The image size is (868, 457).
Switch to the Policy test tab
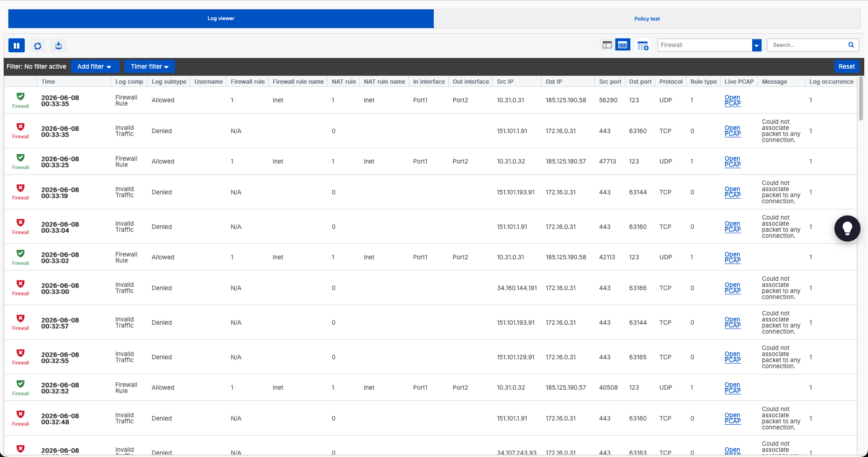(647, 19)
